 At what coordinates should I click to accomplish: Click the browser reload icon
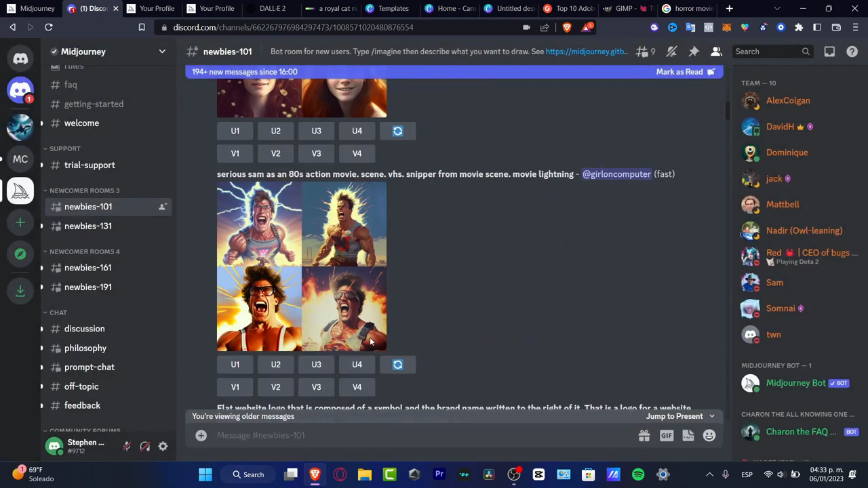49,27
